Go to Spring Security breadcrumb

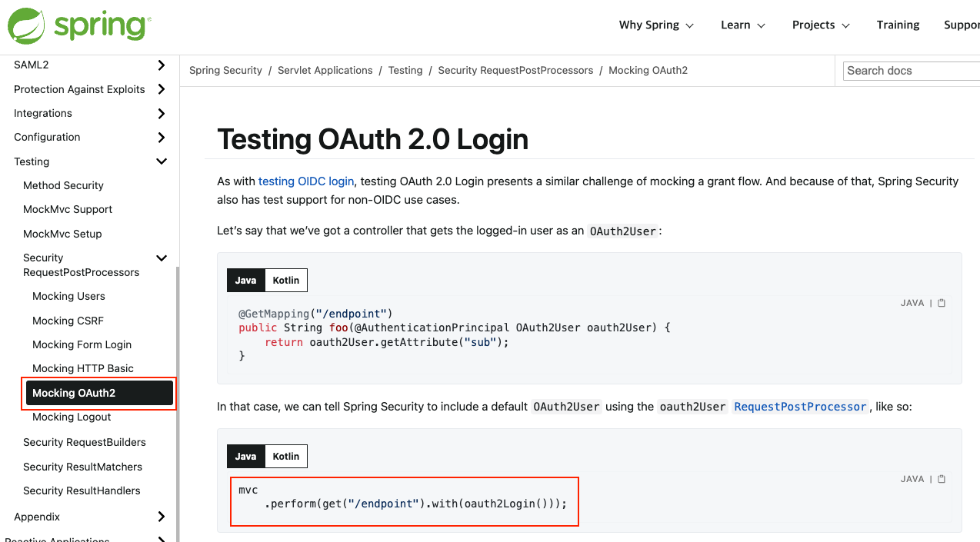click(225, 70)
